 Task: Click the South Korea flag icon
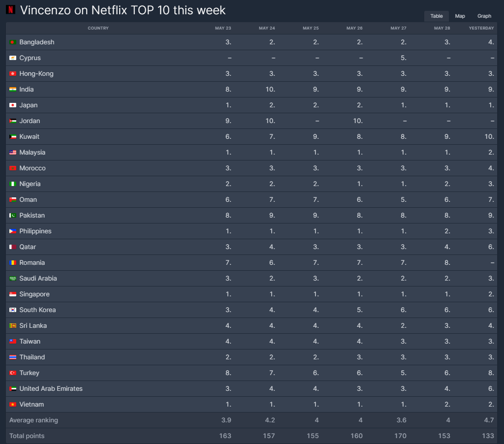pyautogui.click(x=13, y=310)
